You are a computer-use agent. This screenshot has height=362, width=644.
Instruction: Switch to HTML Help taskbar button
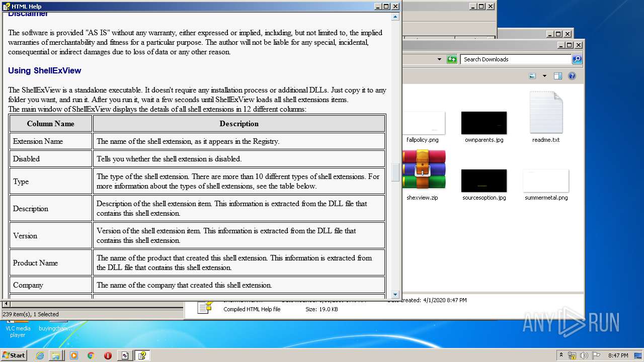[142, 355]
